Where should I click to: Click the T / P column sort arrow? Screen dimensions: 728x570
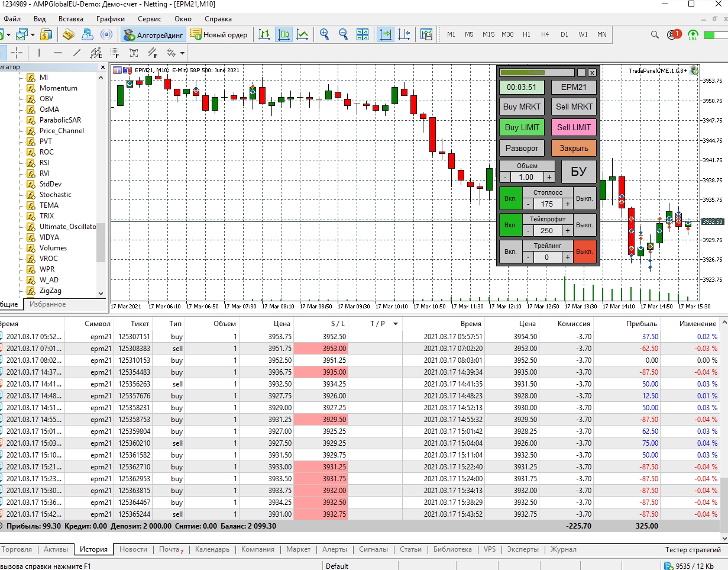click(395, 324)
